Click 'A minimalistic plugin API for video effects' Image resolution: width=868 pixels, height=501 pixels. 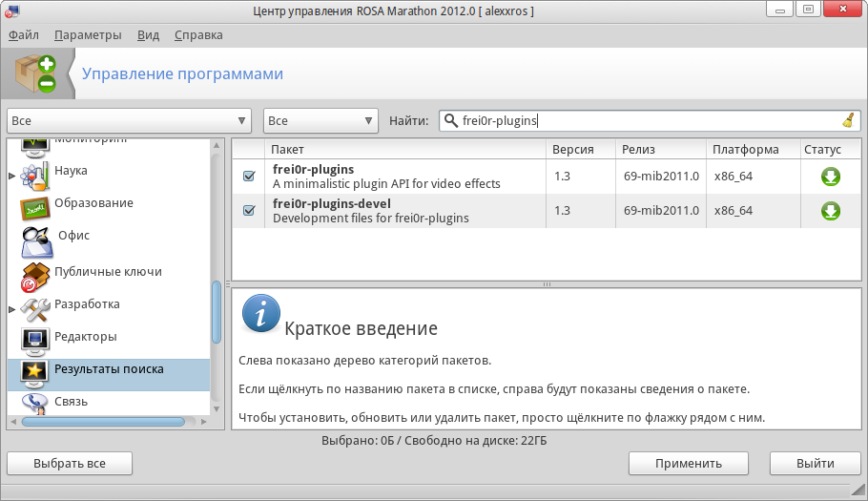click(386, 184)
